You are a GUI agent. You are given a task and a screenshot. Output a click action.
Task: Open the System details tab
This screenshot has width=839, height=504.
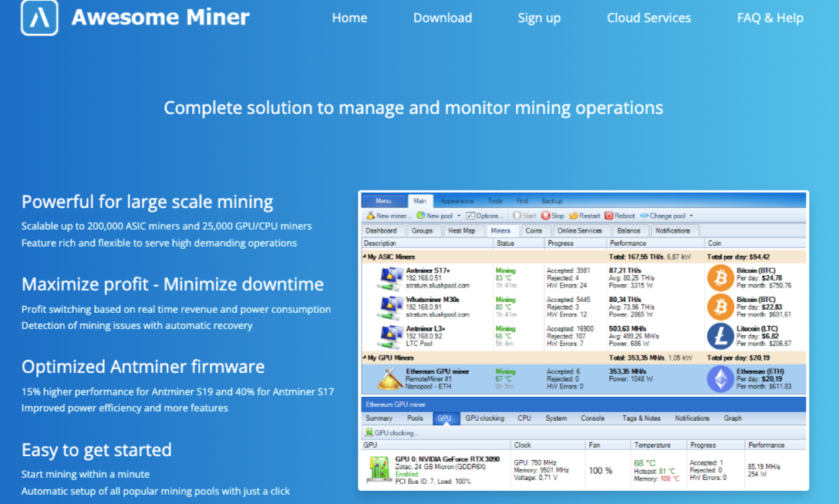tap(556, 418)
